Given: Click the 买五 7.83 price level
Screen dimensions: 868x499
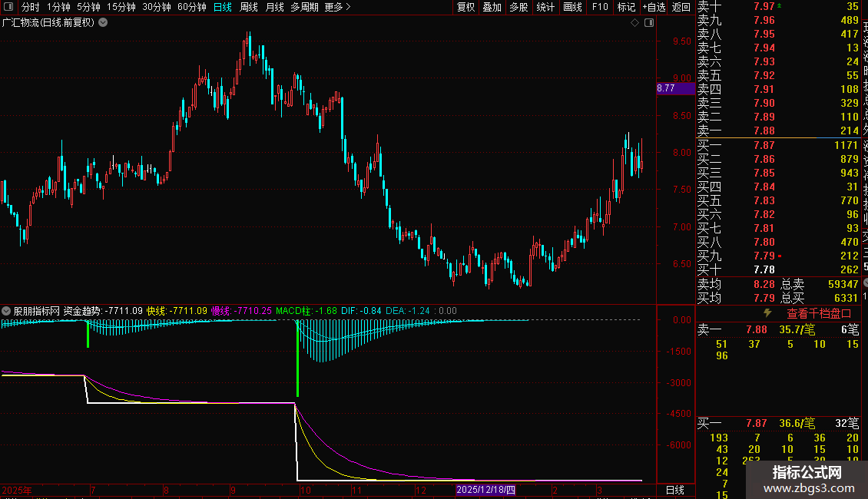Looking at the screenshot, I should [x=764, y=200].
